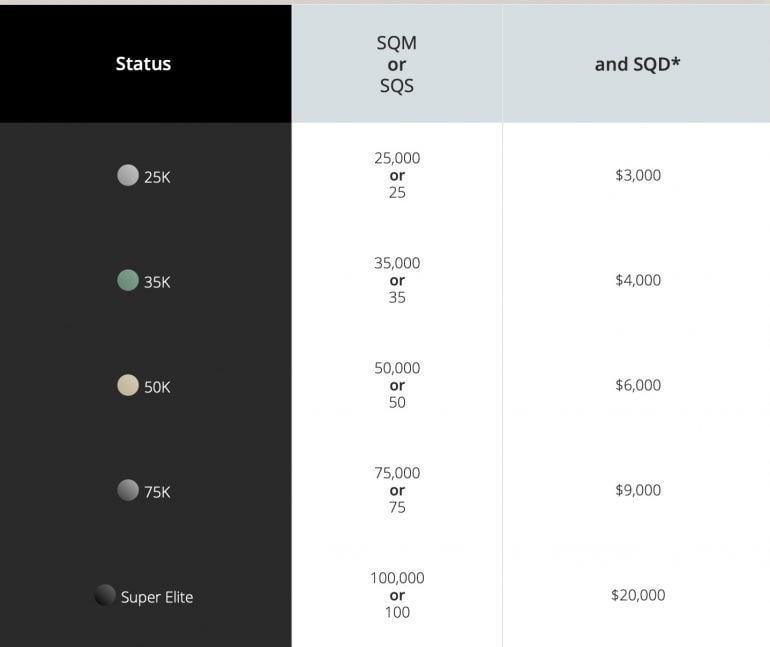Select the 25K status label
The height and width of the screenshot is (647, 770).
(x=157, y=178)
